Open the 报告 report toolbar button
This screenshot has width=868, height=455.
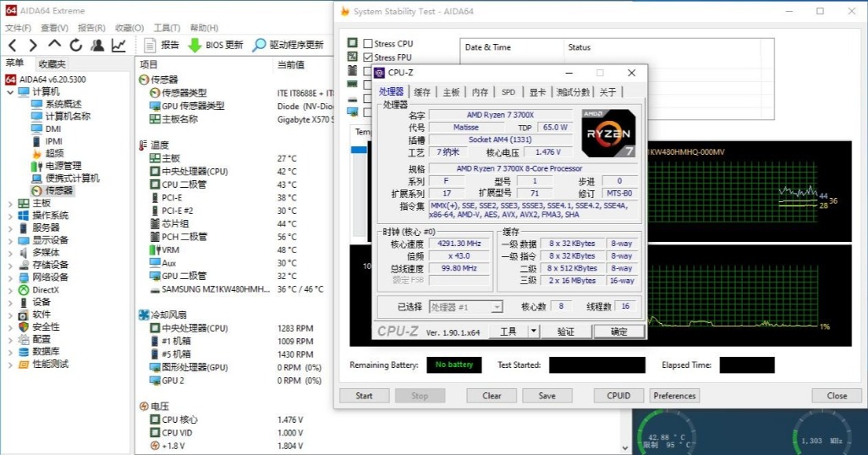162,45
